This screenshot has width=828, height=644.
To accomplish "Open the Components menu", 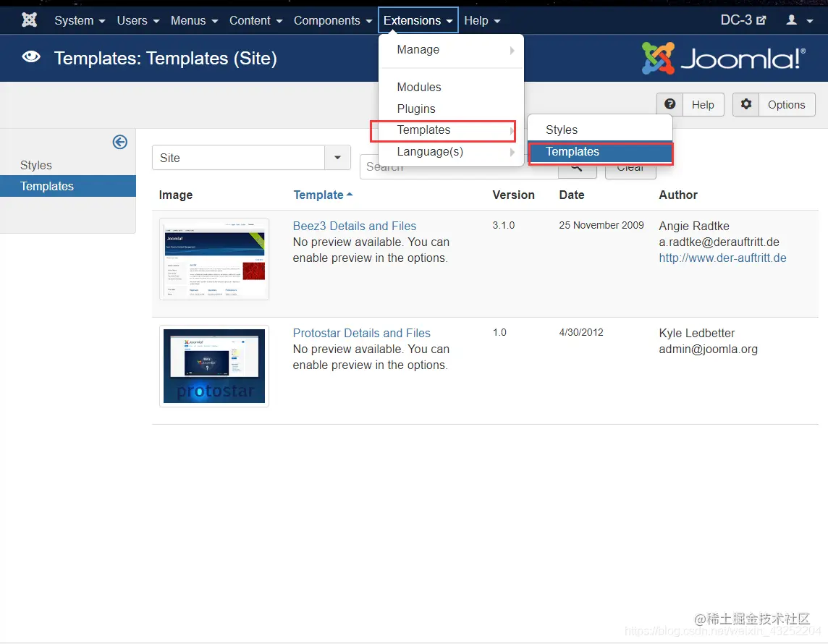I will tap(333, 20).
